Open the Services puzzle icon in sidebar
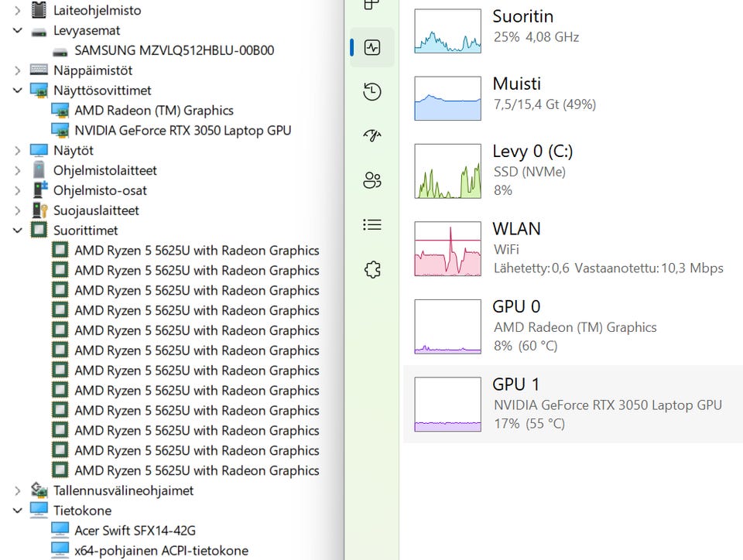This screenshot has height=560, width=743. [372, 269]
